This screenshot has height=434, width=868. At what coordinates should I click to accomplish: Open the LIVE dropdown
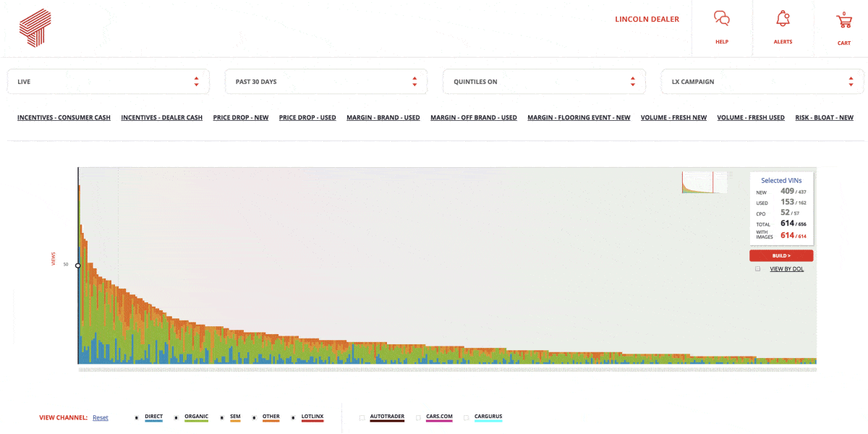[109, 82]
